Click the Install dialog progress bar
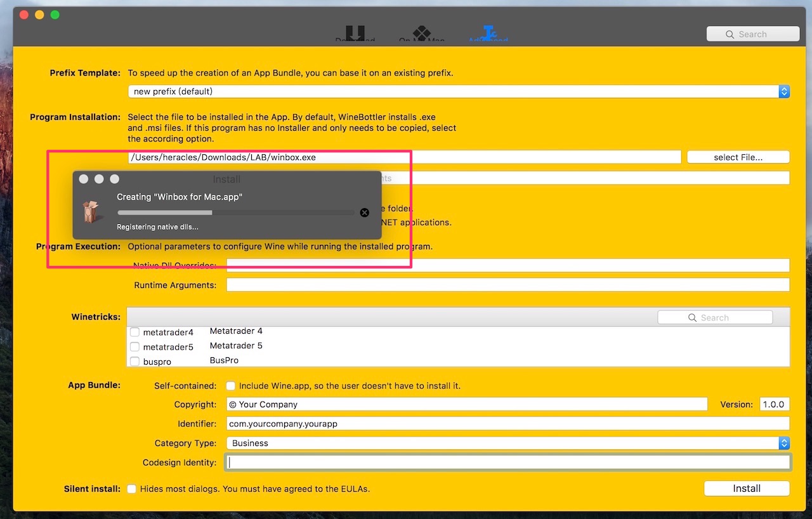812x519 pixels. (236, 213)
